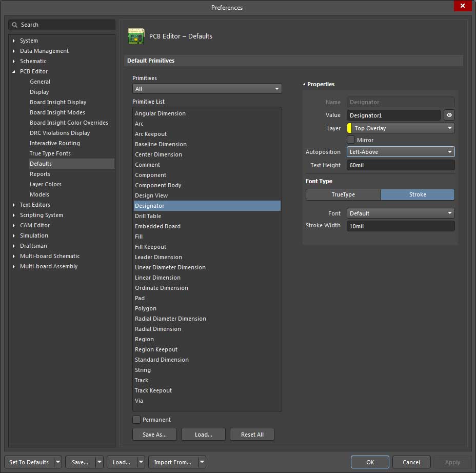Click the PCB Editor board icon in header

[136, 36]
